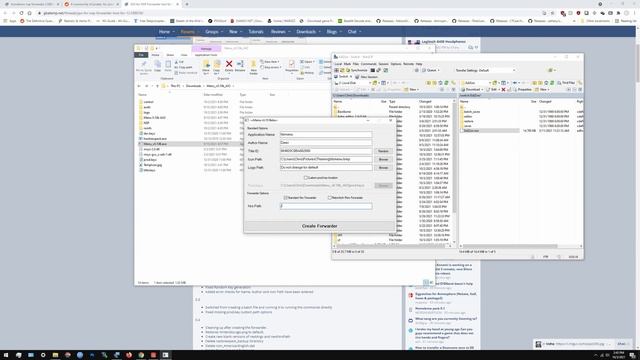
Task: Click Move to in the File Explorer ribbon
Action: tap(206, 67)
